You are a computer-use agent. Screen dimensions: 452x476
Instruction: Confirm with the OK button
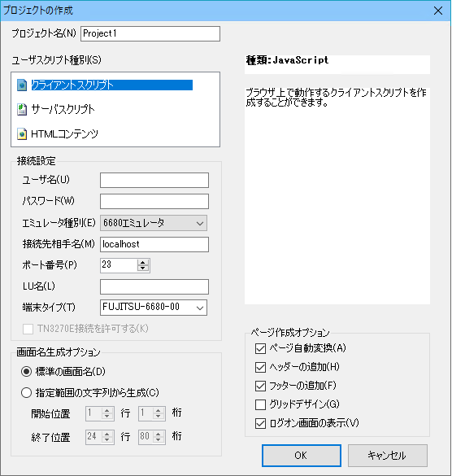(302, 456)
